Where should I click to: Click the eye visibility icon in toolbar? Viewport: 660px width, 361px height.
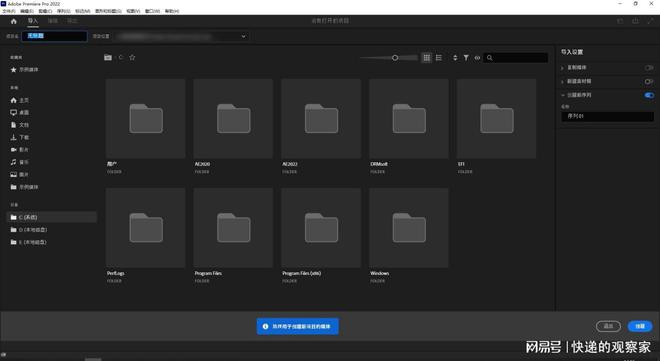[x=477, y=58]
